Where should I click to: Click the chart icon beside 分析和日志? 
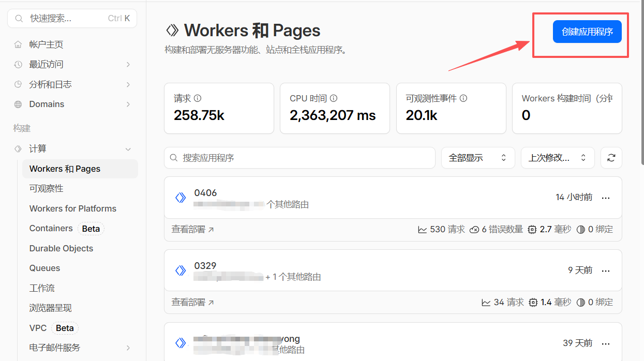coord(18,84)
